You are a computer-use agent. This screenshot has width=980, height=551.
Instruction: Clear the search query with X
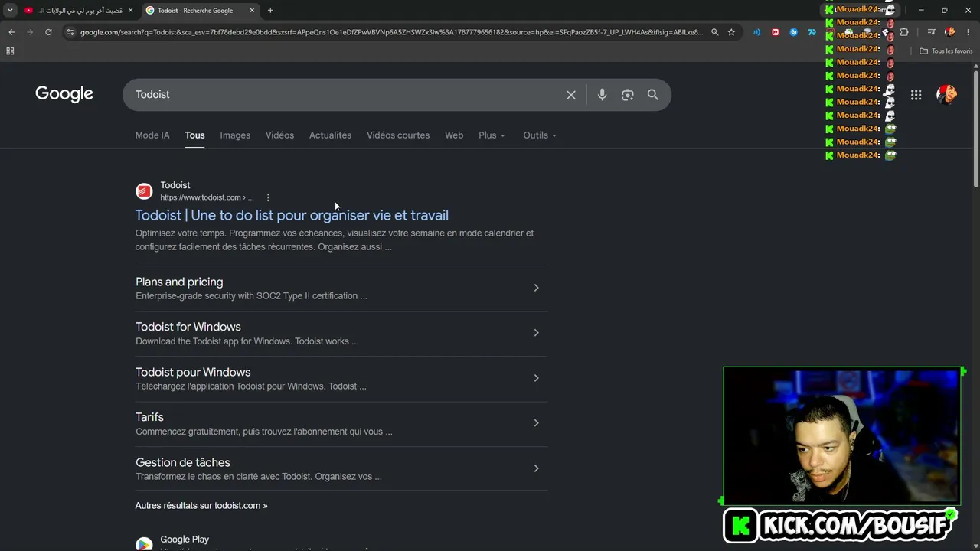(571, 95)
